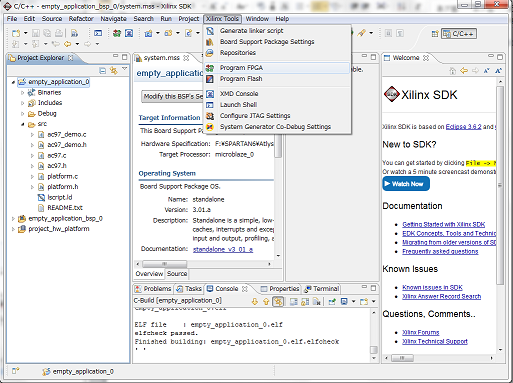Open Known Issues in SDK link

tap(432, 287)
